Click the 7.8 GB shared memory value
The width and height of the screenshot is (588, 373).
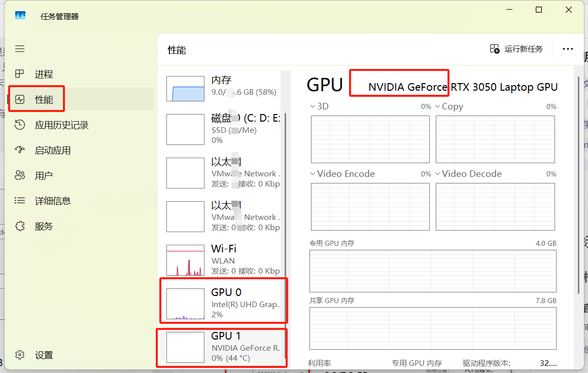[546, 301]
